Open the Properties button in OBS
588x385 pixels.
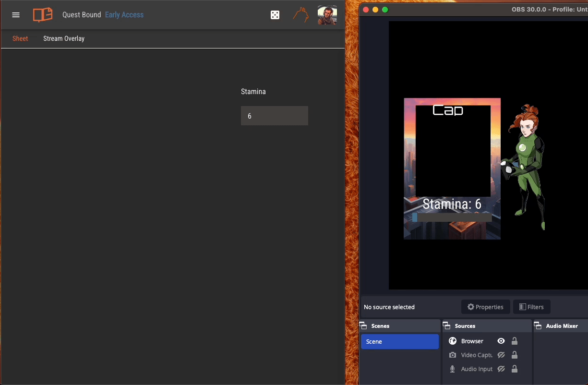485,307
